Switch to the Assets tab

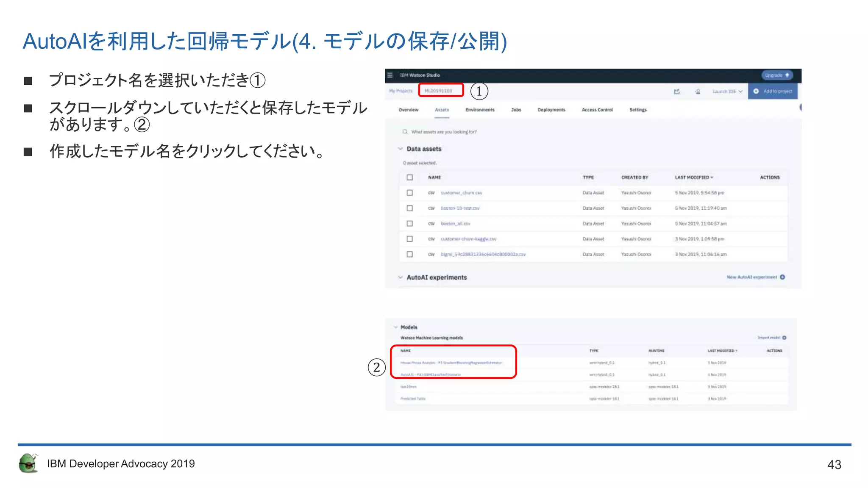coord(442,110)
